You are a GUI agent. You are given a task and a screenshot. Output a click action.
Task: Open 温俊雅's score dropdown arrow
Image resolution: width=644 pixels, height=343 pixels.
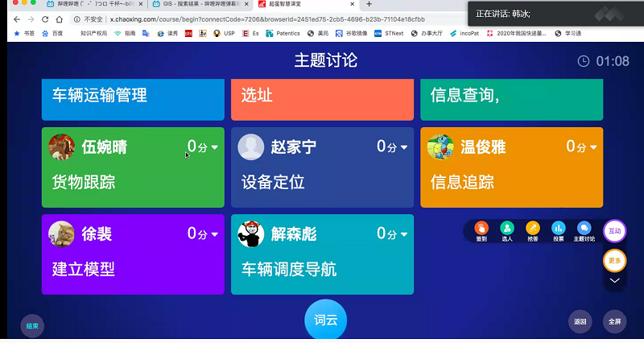coord(593,147)
